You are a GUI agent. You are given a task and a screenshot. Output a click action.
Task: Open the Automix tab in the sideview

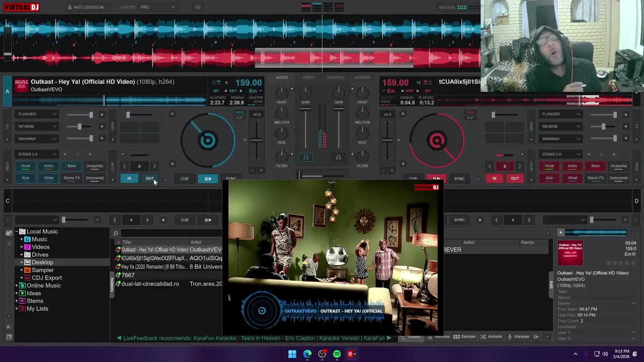pyautogui.click(x=492, y=337)
